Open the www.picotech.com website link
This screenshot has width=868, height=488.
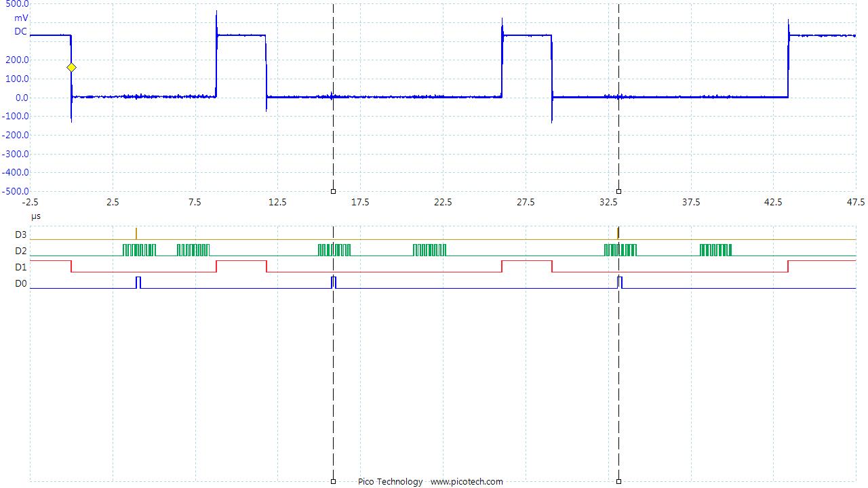(467, 482)
